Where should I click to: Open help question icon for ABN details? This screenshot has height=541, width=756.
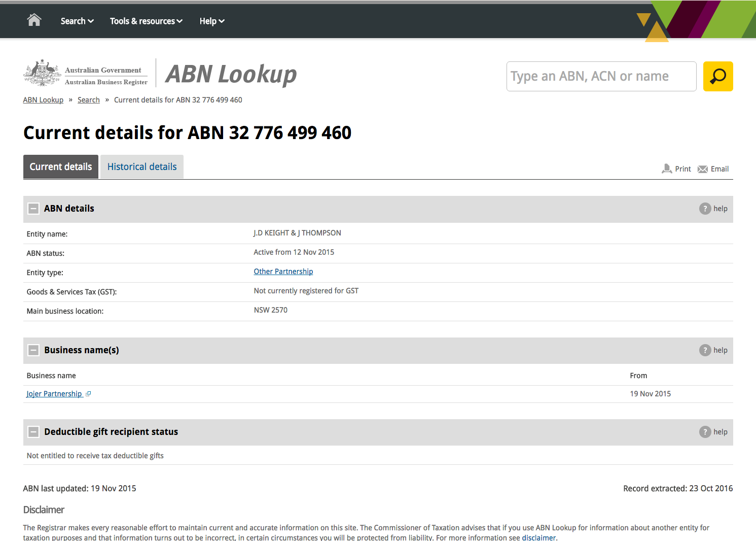click(x=705, y=209)
